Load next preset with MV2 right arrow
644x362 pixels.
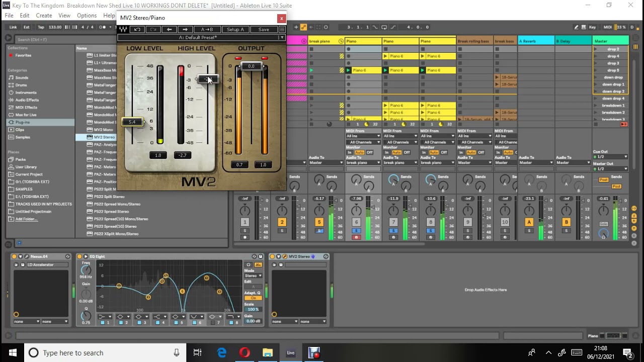(x=185, y=30)
